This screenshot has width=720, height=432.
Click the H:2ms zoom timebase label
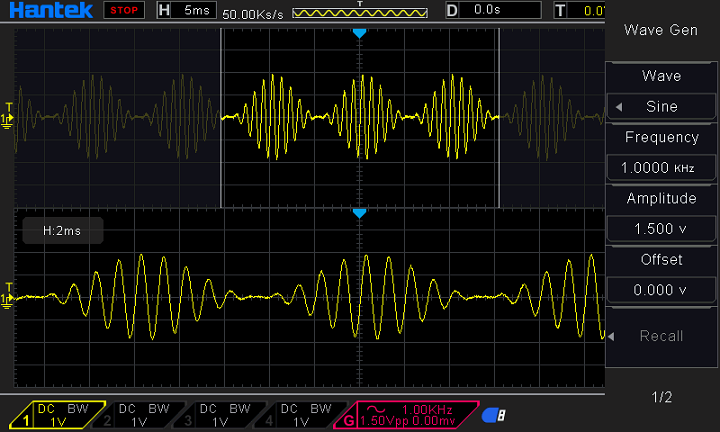pos(62,231)
